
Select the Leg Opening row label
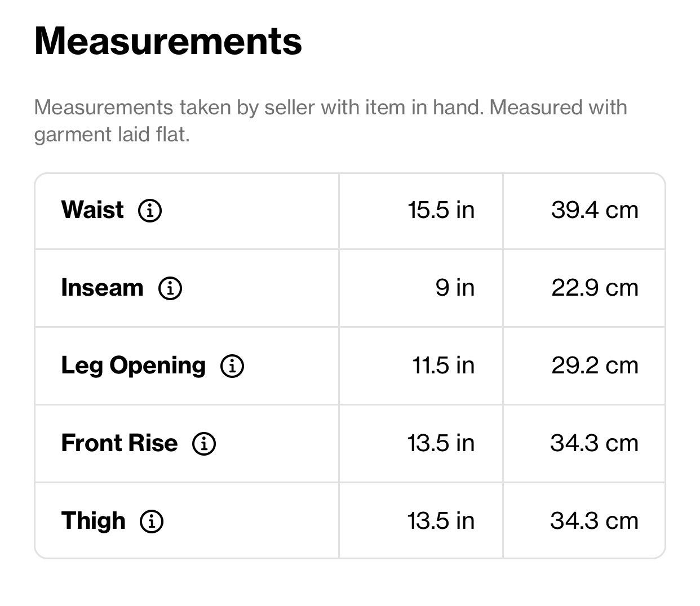click(x=133, y=366)
